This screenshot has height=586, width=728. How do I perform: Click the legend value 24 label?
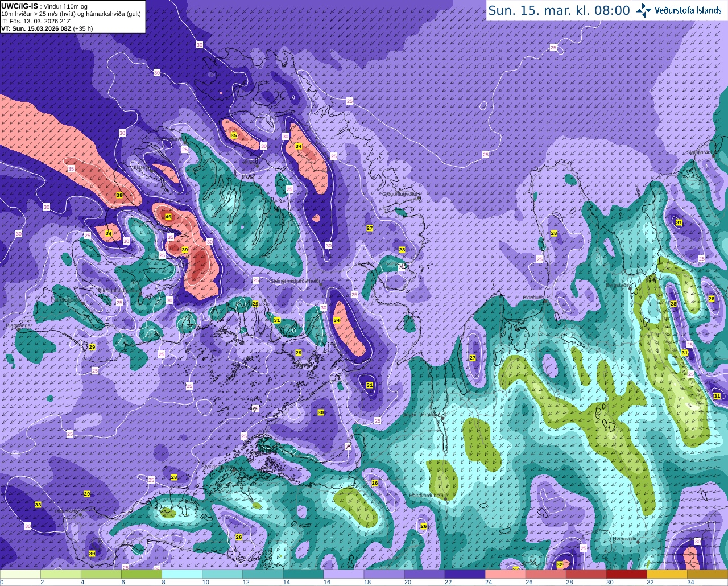pos(488,582)
